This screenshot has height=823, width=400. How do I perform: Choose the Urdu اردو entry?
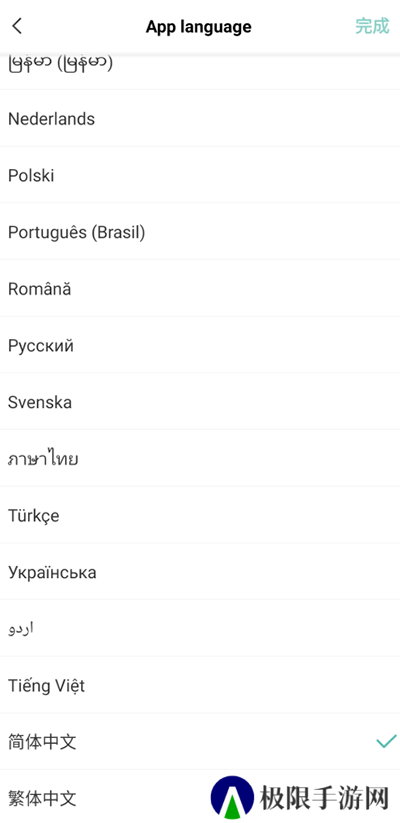pyautogui.click(x=200, y=629)
